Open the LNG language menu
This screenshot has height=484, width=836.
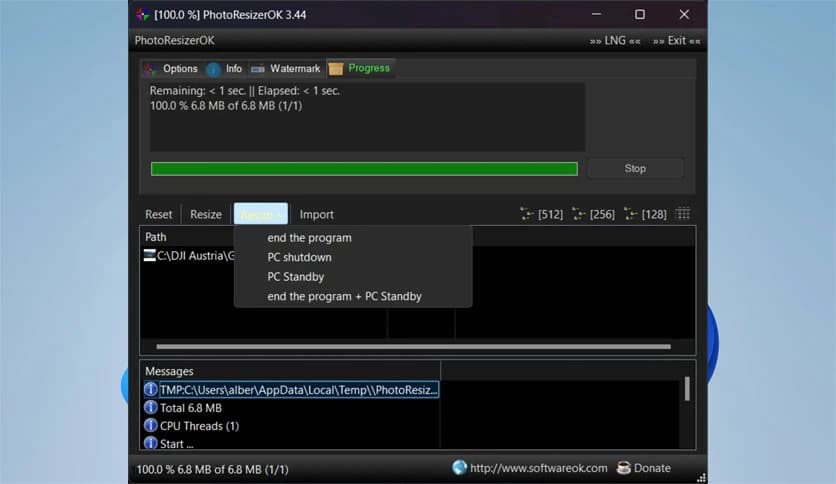615,41
